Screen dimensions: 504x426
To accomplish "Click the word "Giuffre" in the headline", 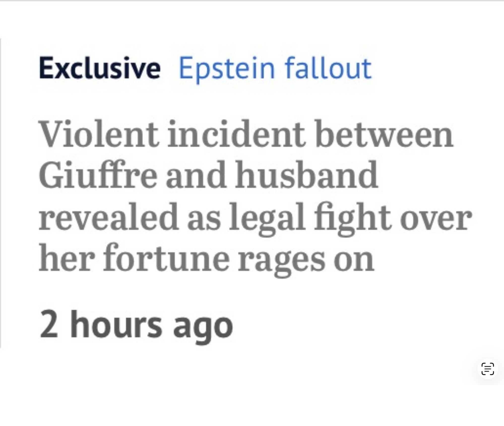I will (x=98, y=175).
